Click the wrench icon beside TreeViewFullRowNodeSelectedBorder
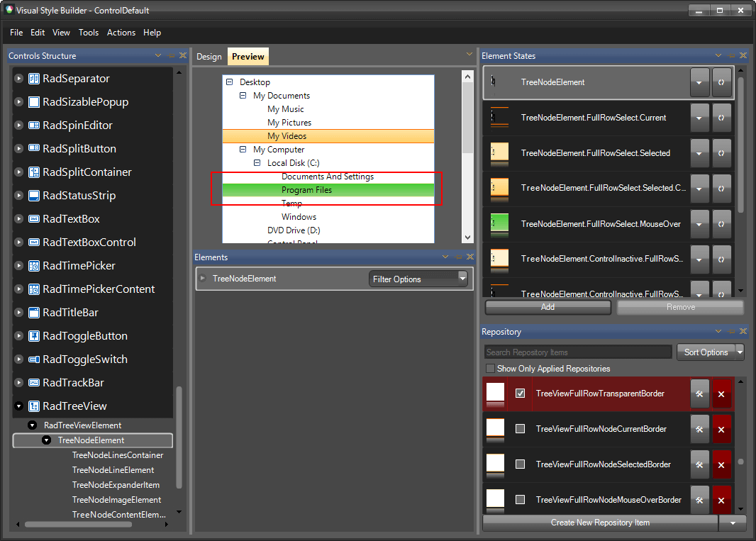This screenshot has height=541, width=756. point(700,464)
